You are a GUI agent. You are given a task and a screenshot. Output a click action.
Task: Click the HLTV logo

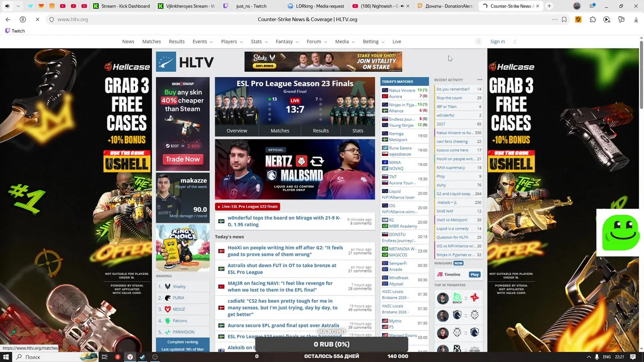(185, 62)
